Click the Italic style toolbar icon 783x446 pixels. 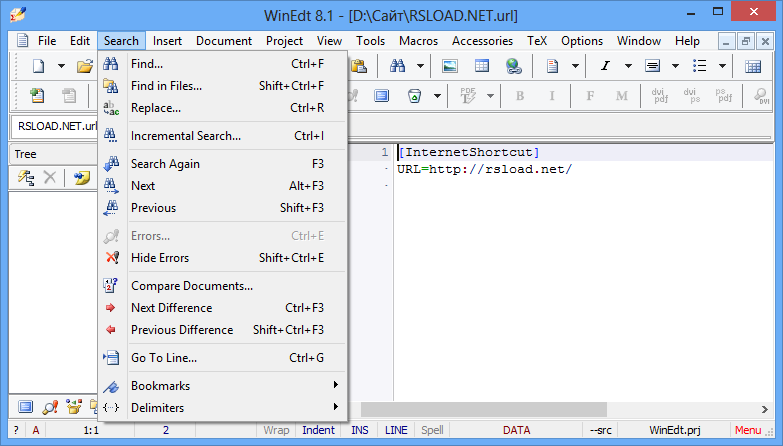[x=605, y=65]
